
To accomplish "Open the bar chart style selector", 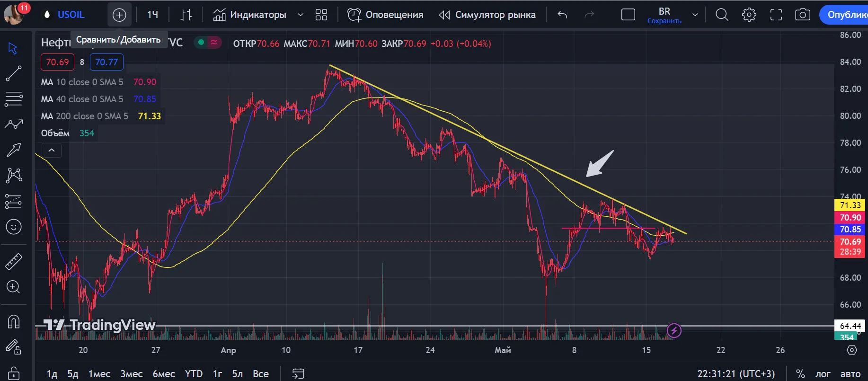I will click(x=186, y=15).
